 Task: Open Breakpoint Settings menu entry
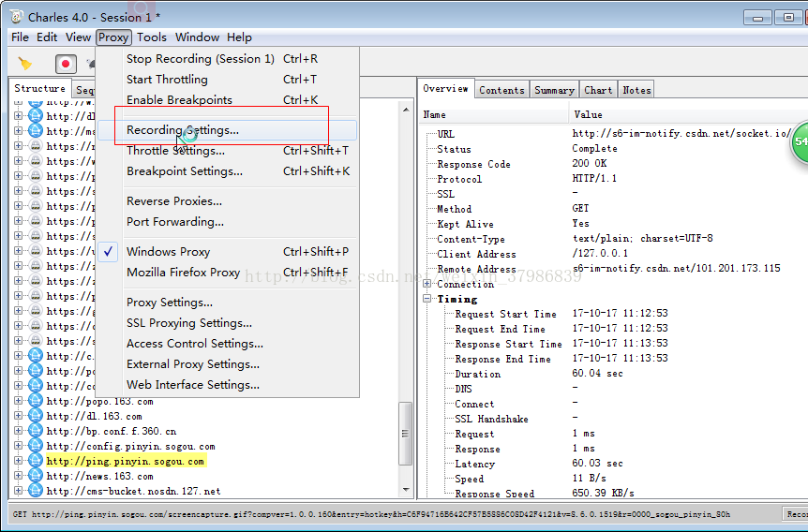(227, 171)
